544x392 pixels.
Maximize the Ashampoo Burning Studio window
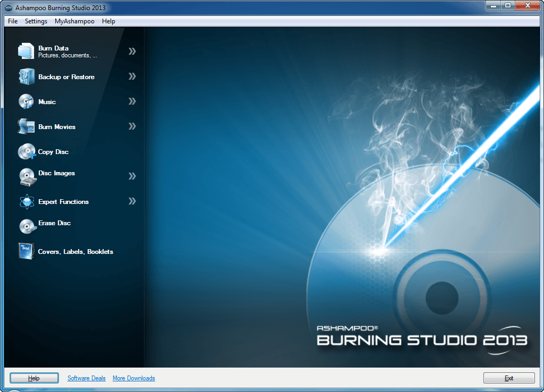(x=507, y=6)
